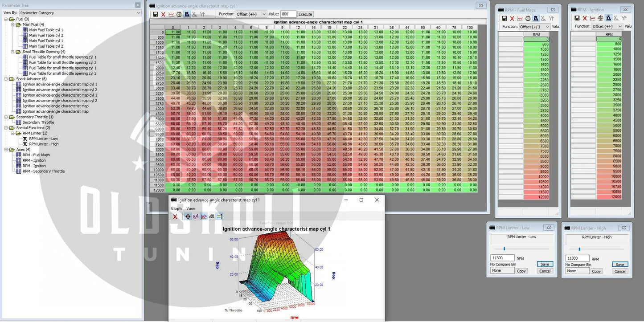Click the pi icon beside RPM Limiter - Low
The height and width of the screenshot is (322, 644).
coord(25,139)
